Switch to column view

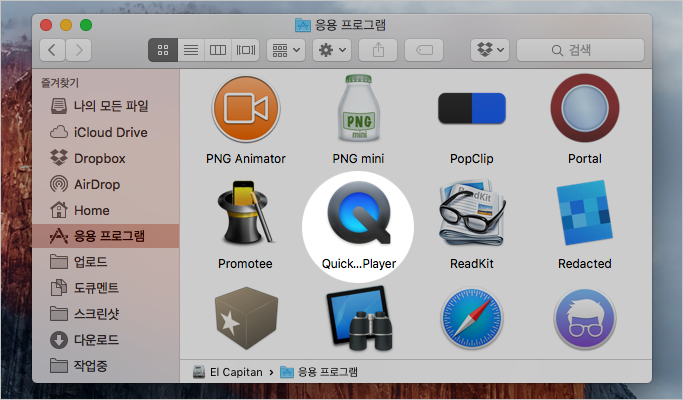click(x=218, y=50)
